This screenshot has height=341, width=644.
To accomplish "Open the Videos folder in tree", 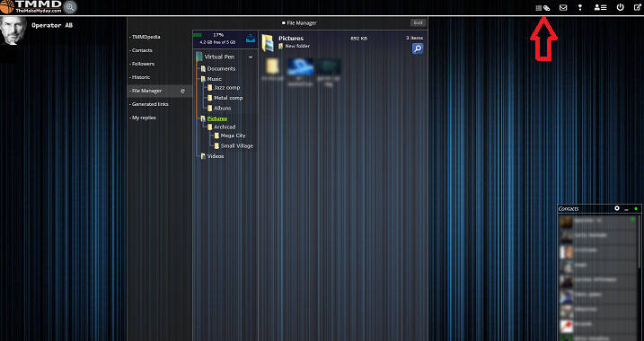I will click(216, 156).
